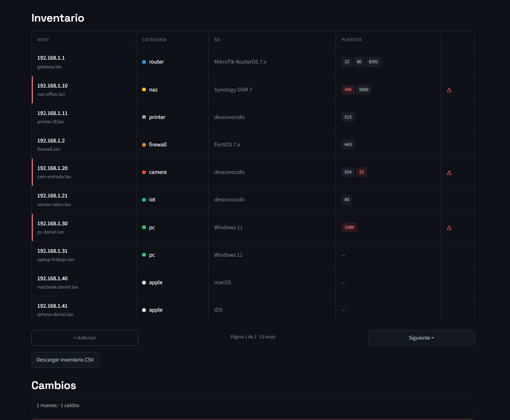This screenshot has width=510, height=420.
Task: Click the Cambios heading
Action: [54, 385]
